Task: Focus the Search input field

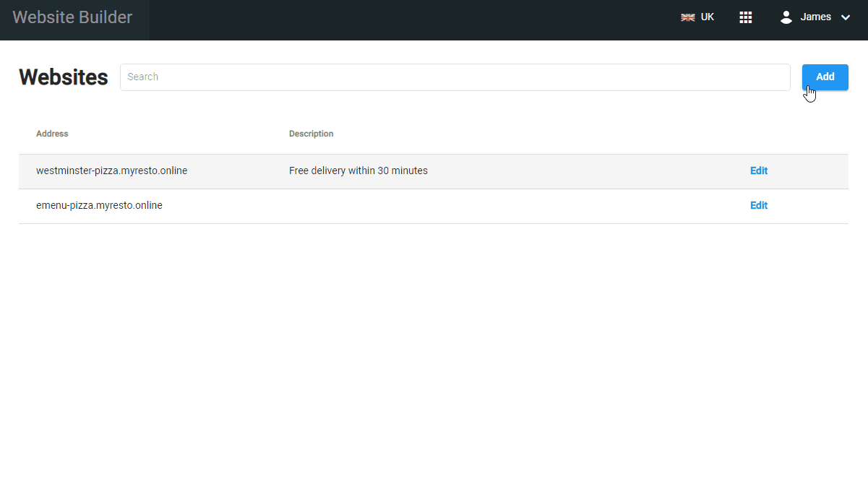Action: pyautogui.click(x=455, y=77)
